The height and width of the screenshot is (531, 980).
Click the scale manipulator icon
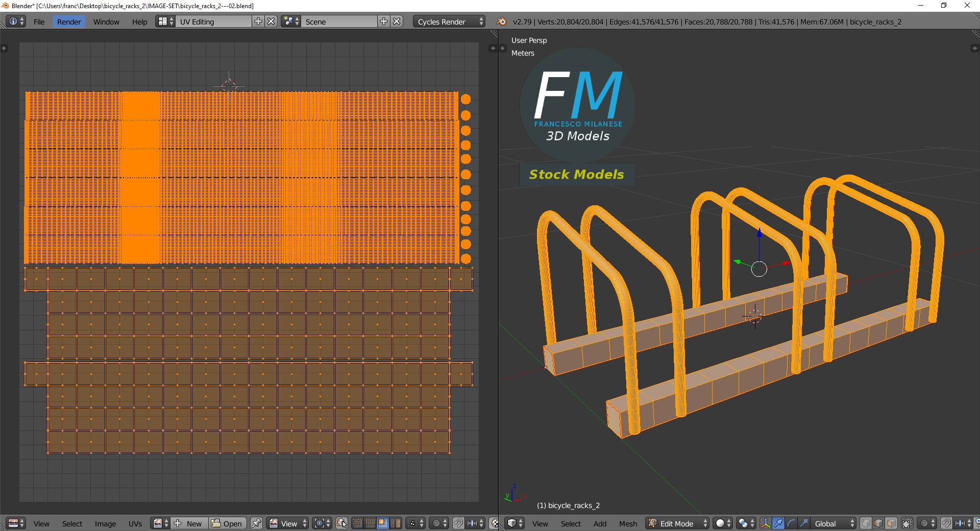click(803, 523)
